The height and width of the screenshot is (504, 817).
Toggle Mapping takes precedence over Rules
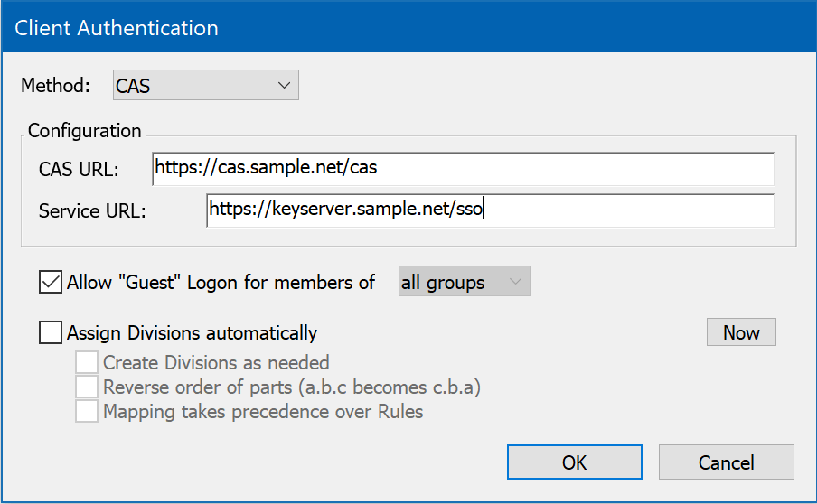click(x=87, y=412)
